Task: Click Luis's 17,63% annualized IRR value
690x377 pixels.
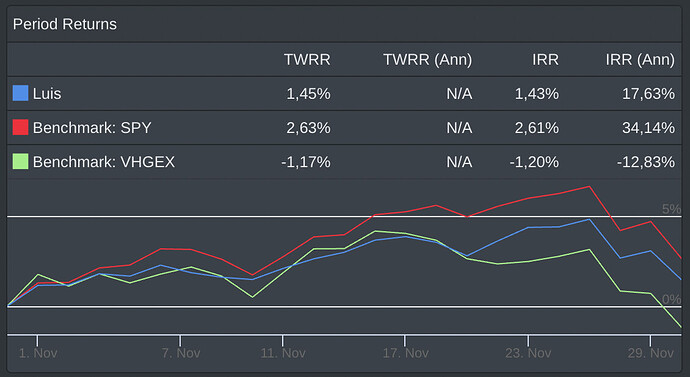Action: (x=648, y=94)
